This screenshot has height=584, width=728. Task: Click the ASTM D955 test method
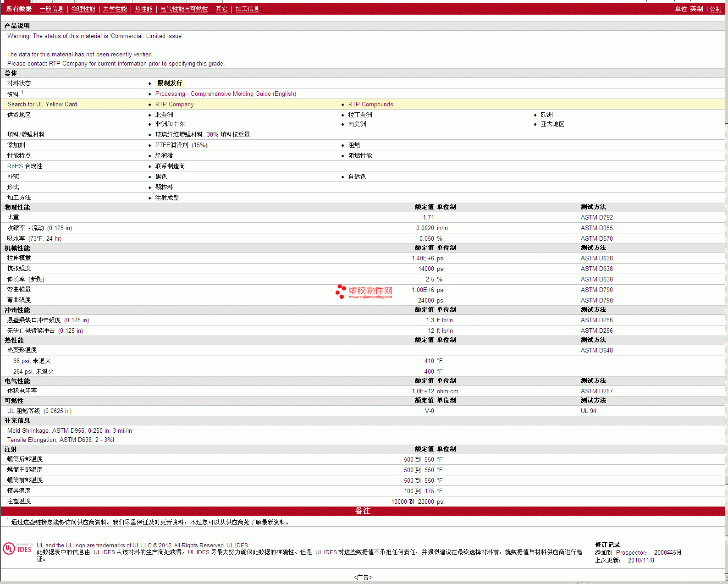tap(596, 228)
